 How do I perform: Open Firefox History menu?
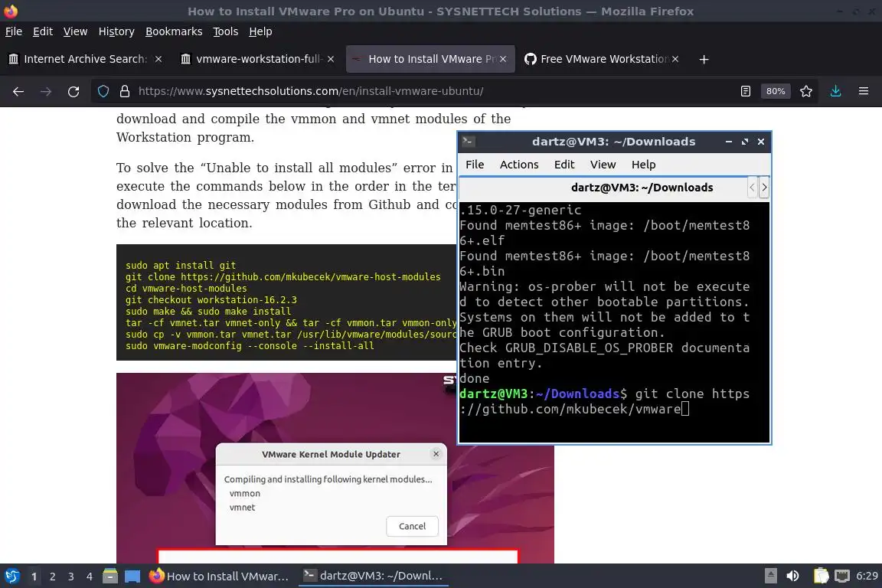(116, 31)
